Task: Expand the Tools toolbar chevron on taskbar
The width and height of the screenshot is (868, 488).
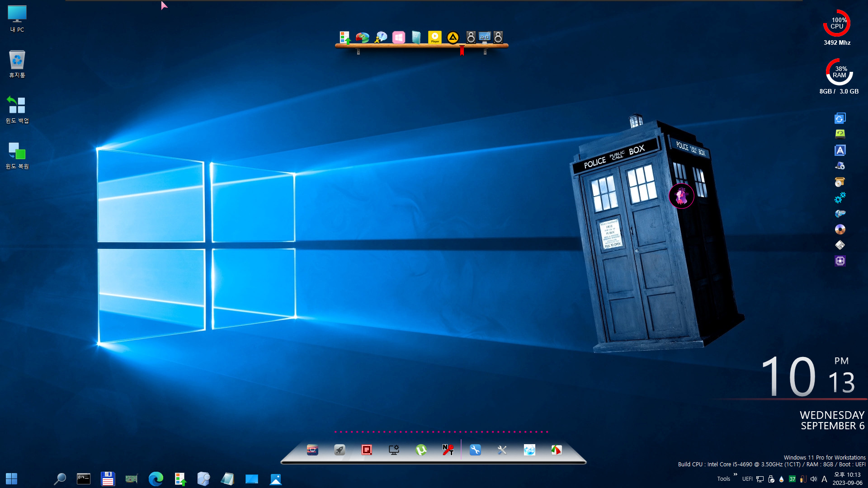Action: pos(736,474)
